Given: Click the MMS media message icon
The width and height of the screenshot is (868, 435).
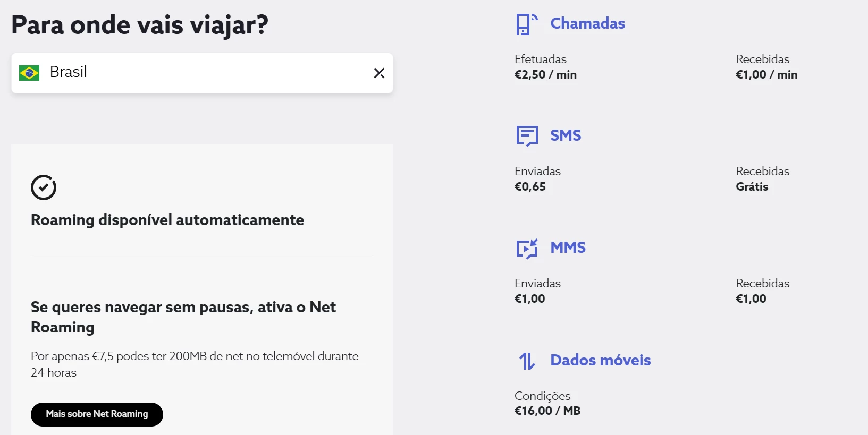Looking at the screenshot, I should tap(527, 248).
